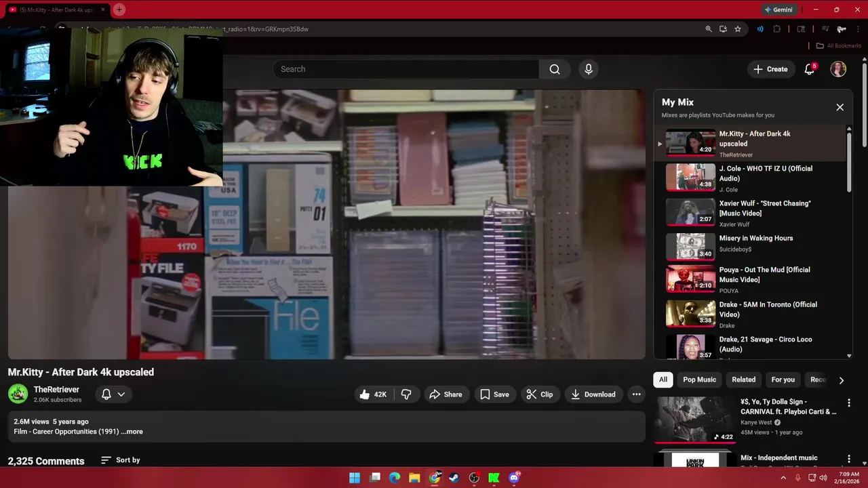The width and height of the screenshot is (868, 488).
Task: Select currently playing Mr.Kitty After Dark item
Action: click(749, 144)
